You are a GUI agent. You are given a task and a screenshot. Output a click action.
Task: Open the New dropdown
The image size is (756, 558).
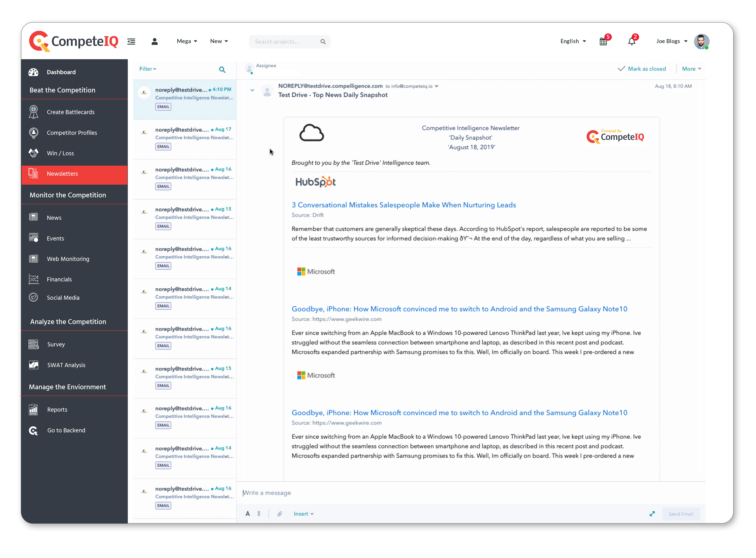click(x=219, y=41)
